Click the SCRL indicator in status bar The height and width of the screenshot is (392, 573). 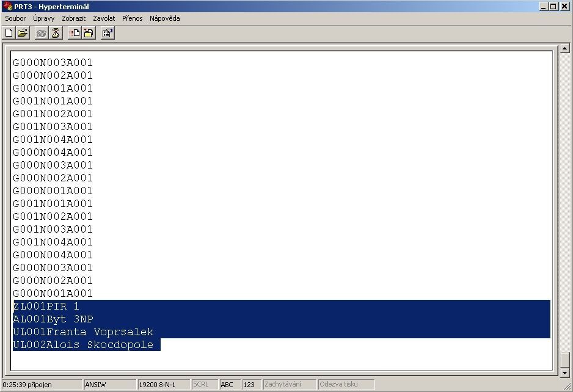(x=203, y=385)
